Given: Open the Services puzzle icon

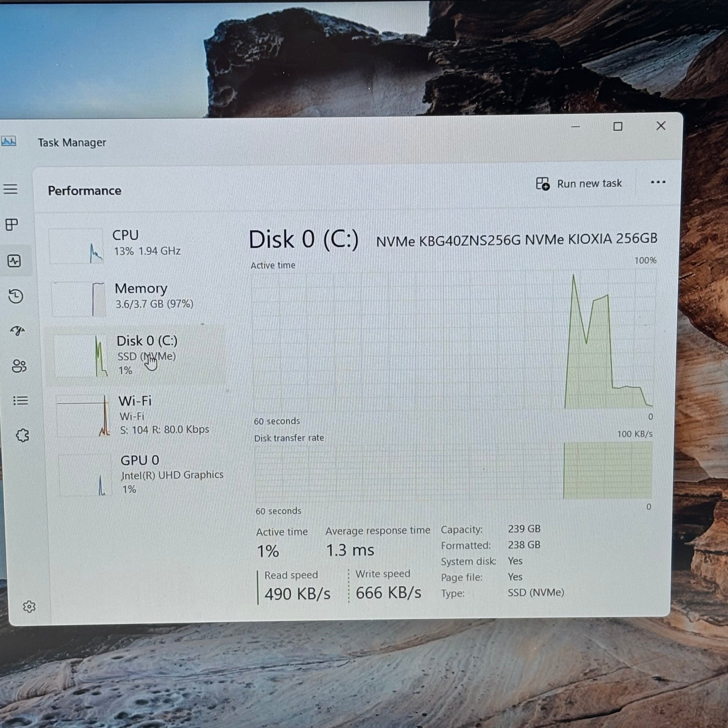Looking at the screenshot, I should 22,435.
